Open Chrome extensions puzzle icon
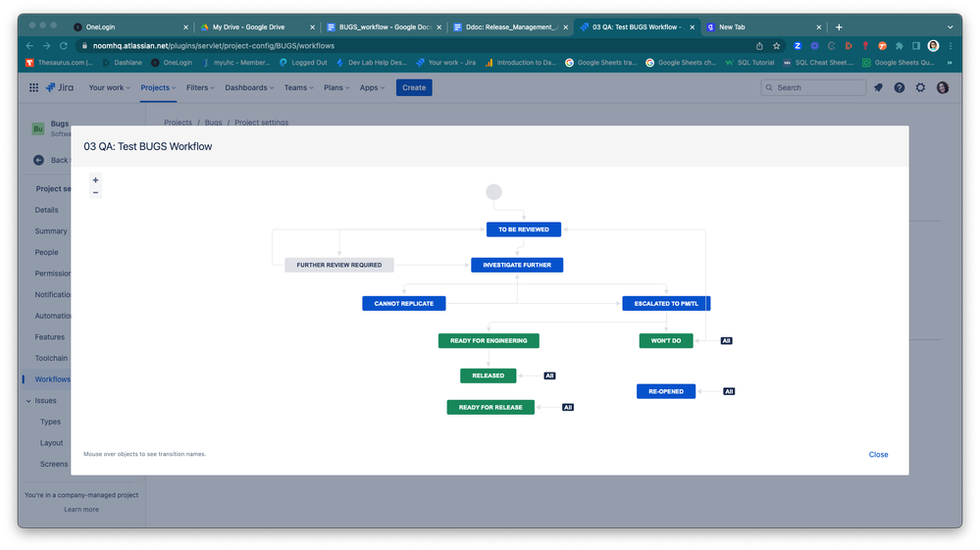 point(900,45)
